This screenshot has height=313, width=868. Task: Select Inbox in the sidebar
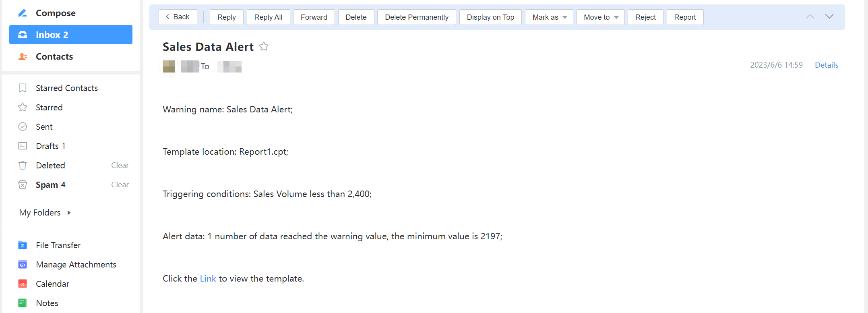(x=71, y=35)
